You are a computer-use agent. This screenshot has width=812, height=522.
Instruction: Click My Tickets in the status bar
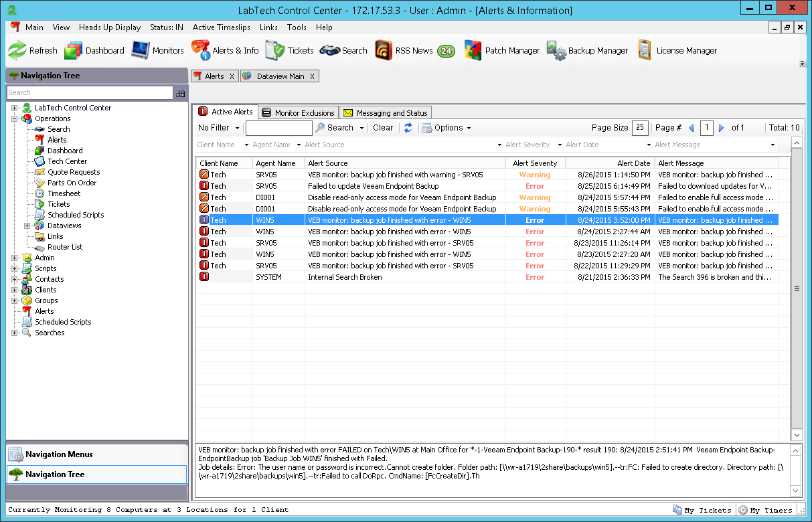(x=702, y=510)
